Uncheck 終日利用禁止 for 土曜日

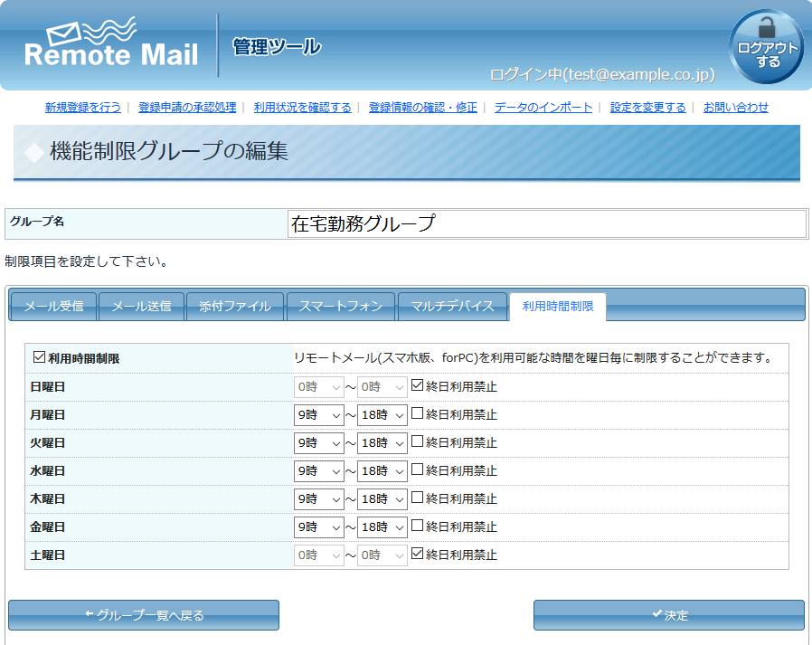(x=417, y=554)
